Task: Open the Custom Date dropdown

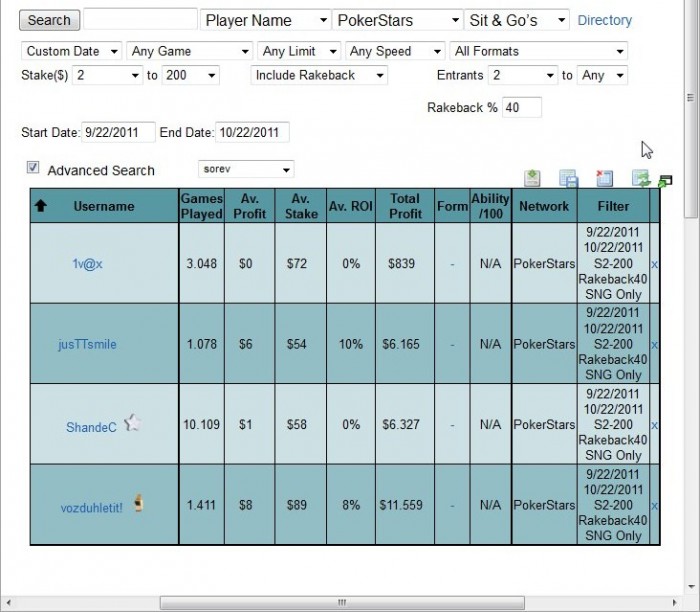Action: click(x=71, y=51)
